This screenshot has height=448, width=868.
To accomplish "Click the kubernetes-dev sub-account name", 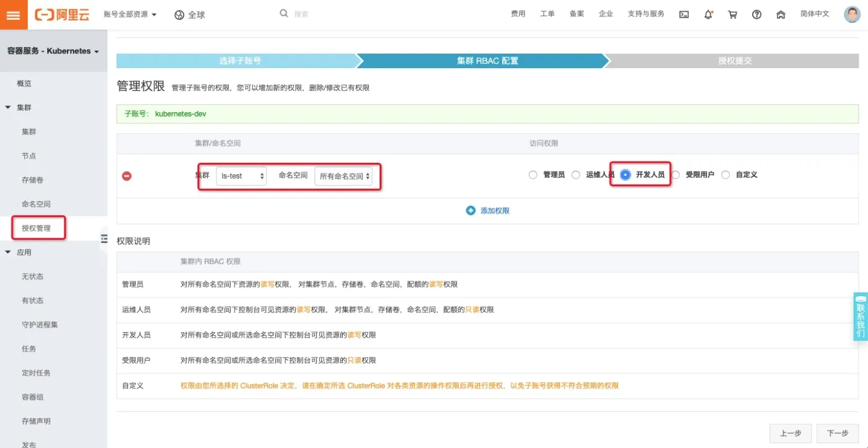I will [x=180, y=114].
